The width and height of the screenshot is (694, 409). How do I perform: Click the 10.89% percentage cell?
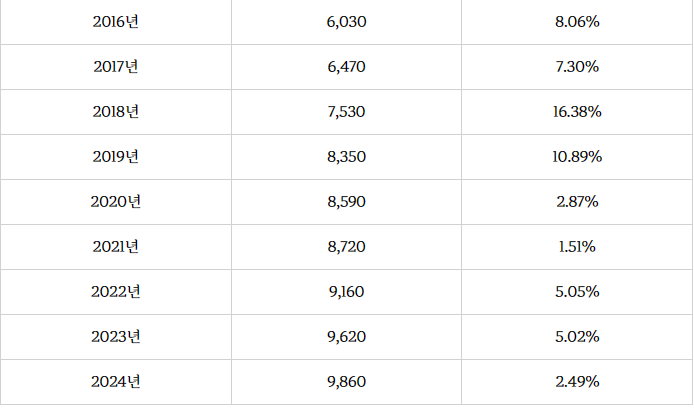576,157
